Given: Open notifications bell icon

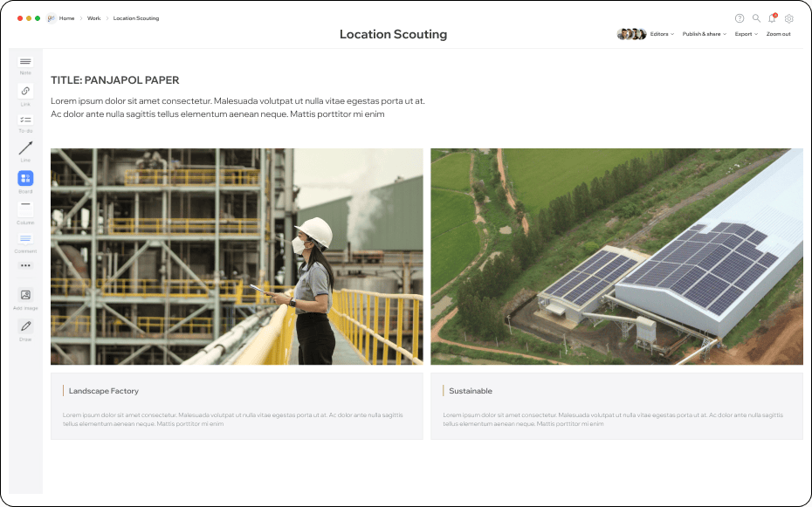Looking at the screenshot, I should [772, 18].
